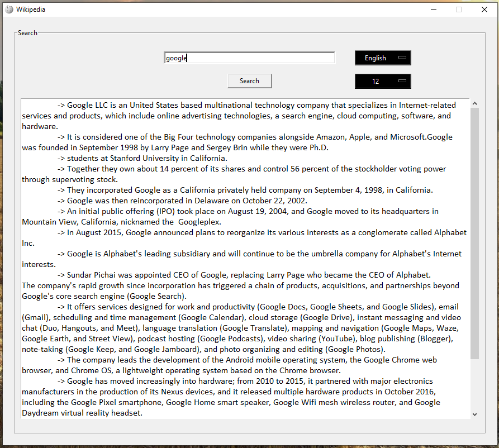Image resolution: width=499 pixels, height=448 pixels.
Task: Click text 'It is considered one of the Big Four'
Action: click(x=130, y=137)
